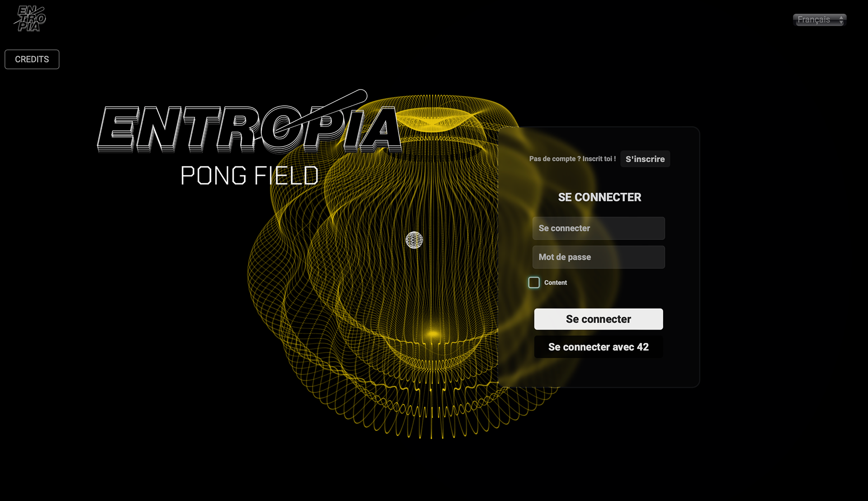The width and height of the screenshot is (868, 501).
Task: Open the CREDITS page
Action: tap(32, 59)
